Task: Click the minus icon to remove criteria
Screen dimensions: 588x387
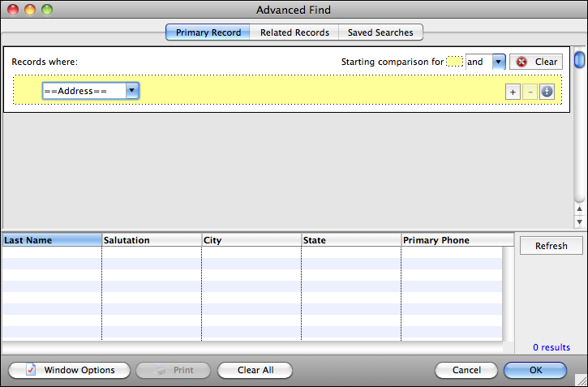Action: [530, 92]
